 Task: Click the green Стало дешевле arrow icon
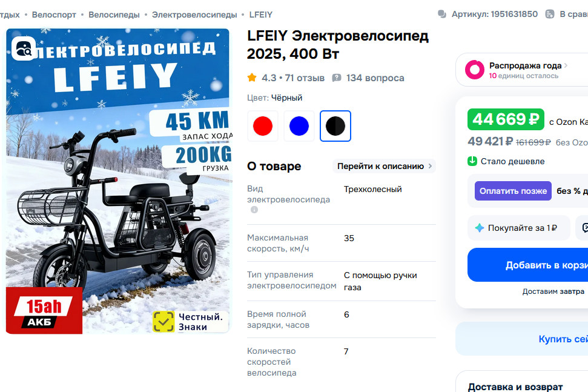(472, 161)
